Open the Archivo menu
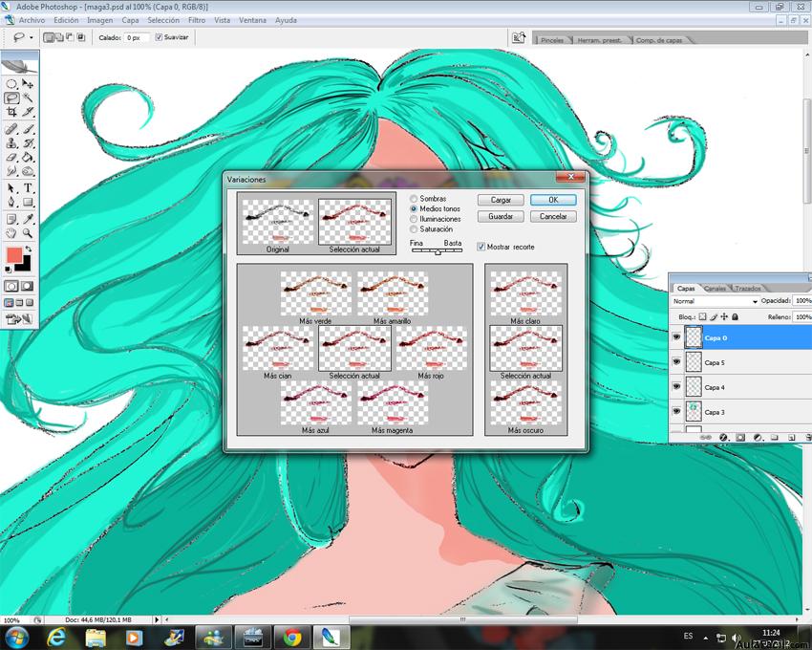This screenshot has width=812, height=650. click(32, 20)
